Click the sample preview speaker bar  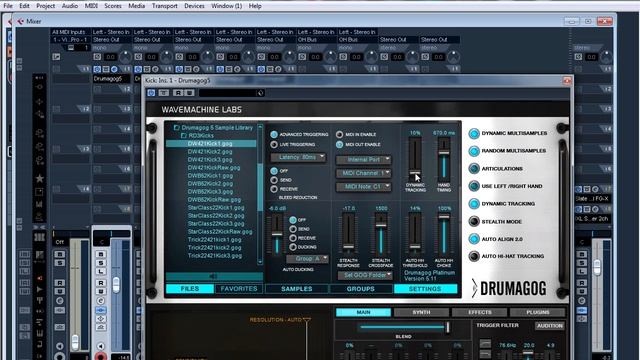pyautogui.click(x=214, y=277)
